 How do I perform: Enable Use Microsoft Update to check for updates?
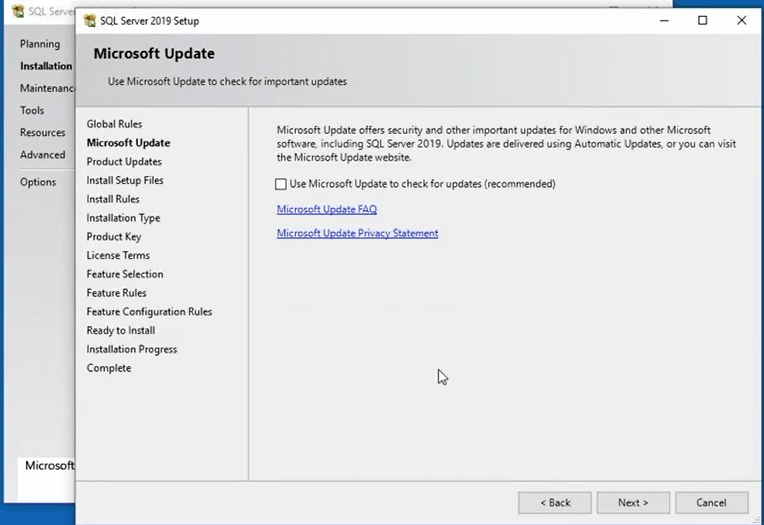[x=281, y=184]
